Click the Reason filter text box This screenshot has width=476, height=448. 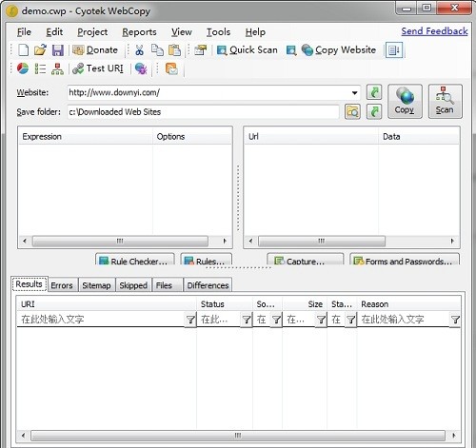404,320
